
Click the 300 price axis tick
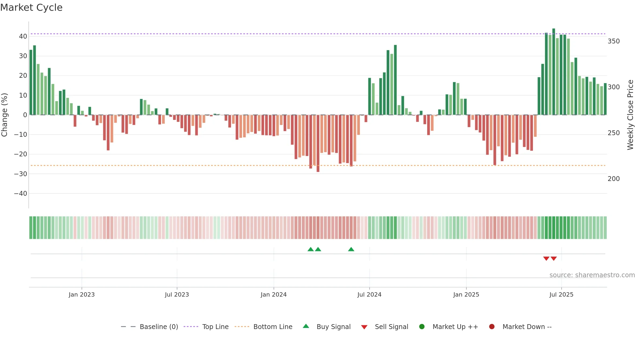click(x=614, y=87)
